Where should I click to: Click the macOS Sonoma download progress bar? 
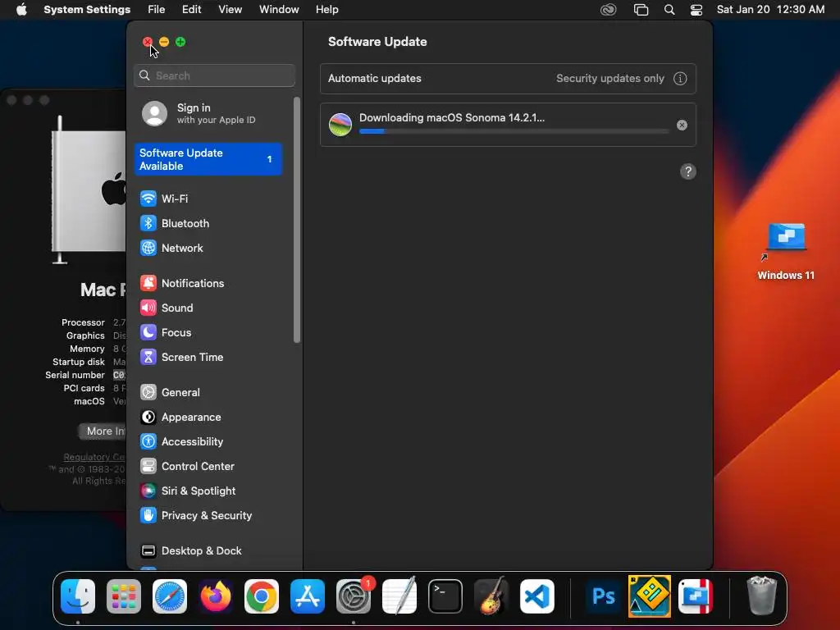[x=514, y=131]
